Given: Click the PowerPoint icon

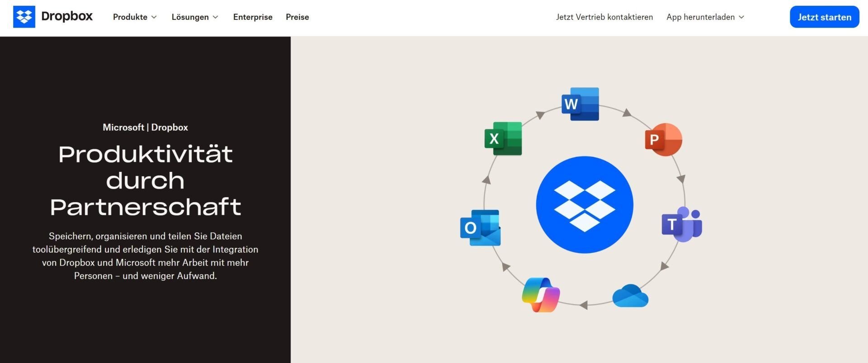Looking at the screenshot, I should point(663,139).
